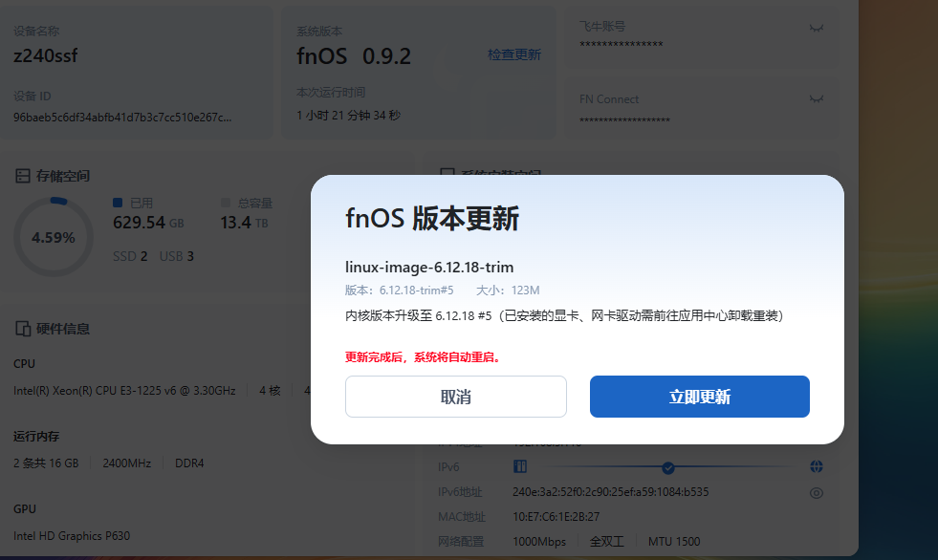Select the IPv6 address 240e:3a2:52f0...
This screenshot has height=560, width=938.
click(x=611, y=492)
